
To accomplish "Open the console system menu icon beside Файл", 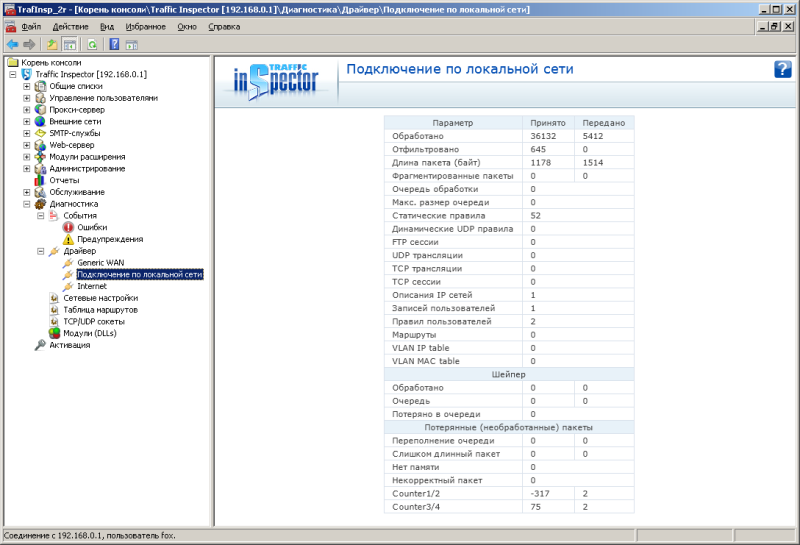I will (11, 27).
